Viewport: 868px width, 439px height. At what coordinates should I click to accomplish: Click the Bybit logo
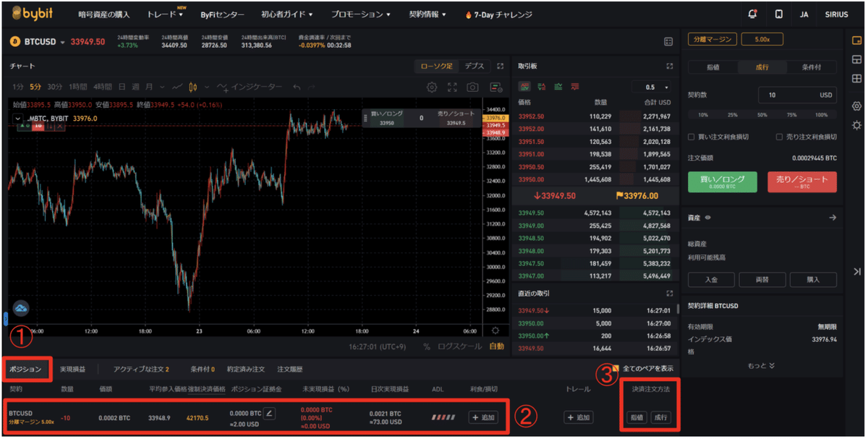pos(33,14)
